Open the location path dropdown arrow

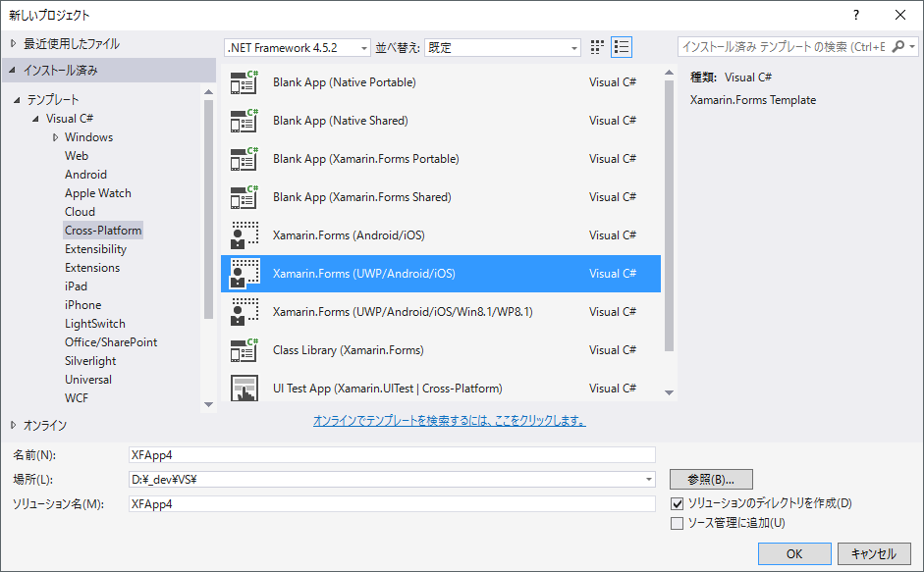[x=649, y=480]
